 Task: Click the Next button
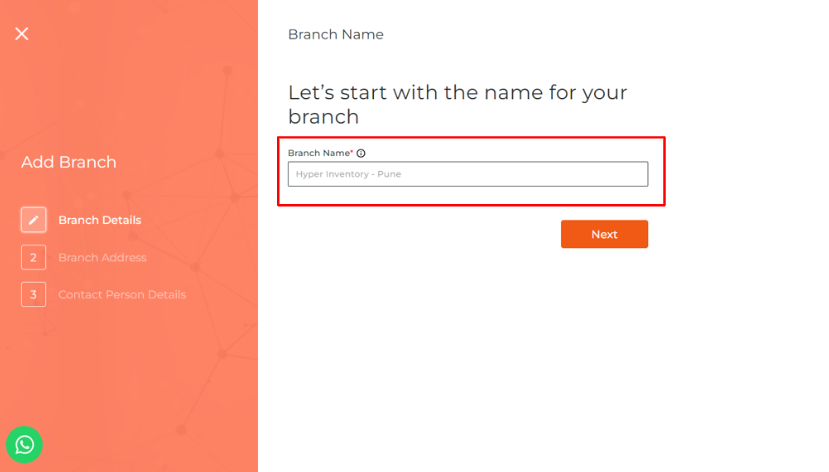pyautogui.click(x=604, y=234)
